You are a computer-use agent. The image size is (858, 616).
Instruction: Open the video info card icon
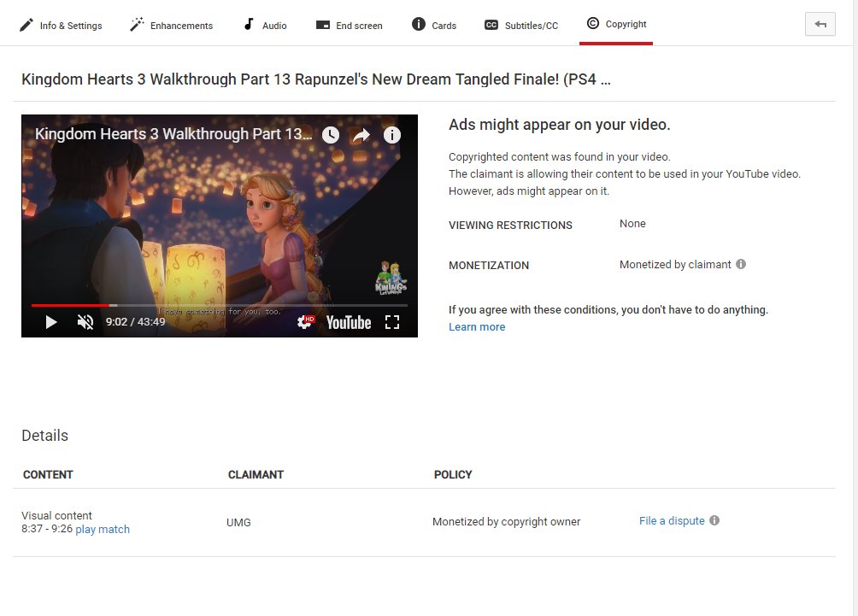click(x=391, y=135)
